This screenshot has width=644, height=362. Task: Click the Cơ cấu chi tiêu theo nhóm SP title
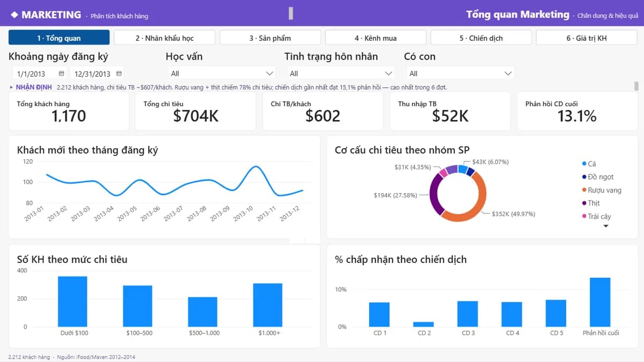coord(402,150)
